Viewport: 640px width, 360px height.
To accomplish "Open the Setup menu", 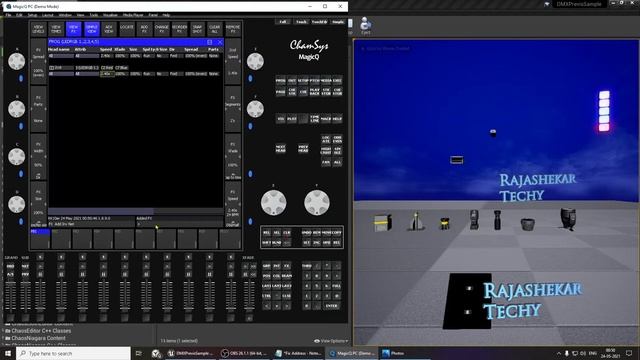I will pos(32,15).
